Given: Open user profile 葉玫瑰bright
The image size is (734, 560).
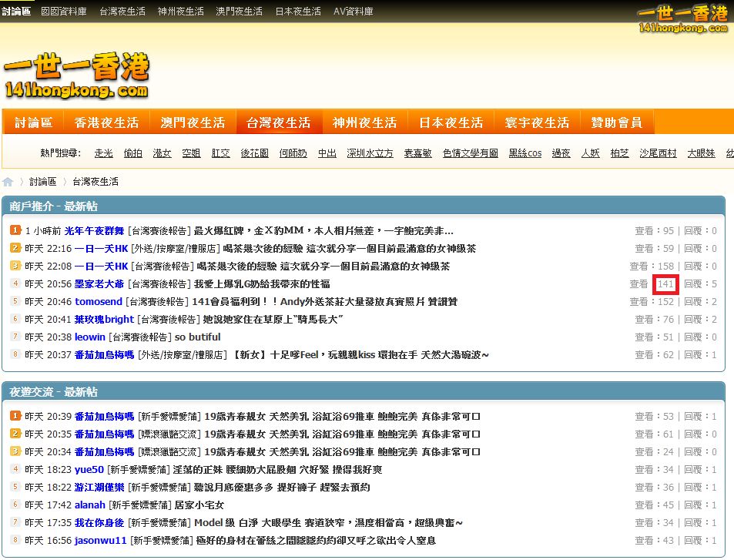Looking at the screenshot, I should coord(105,320).
